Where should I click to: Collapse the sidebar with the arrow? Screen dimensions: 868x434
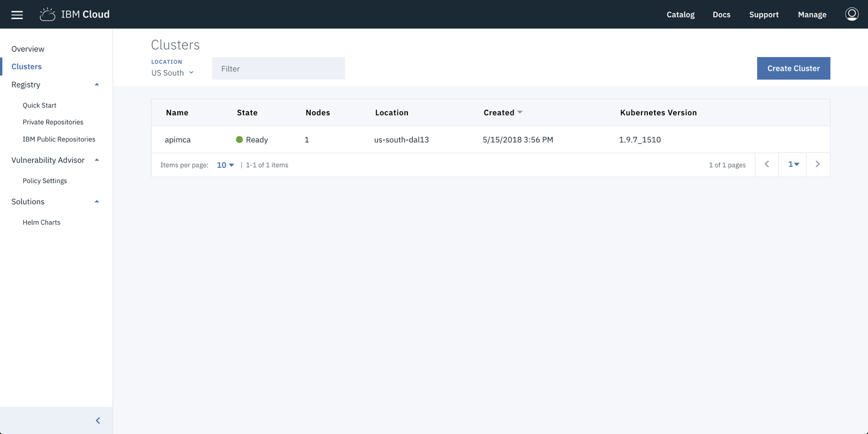[x=98, y=420]
